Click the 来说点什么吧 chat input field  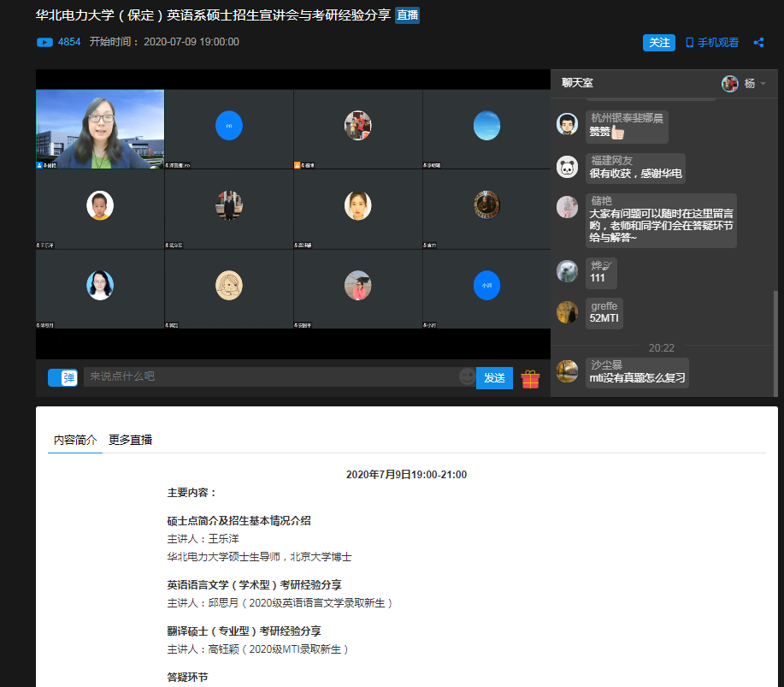271,376
